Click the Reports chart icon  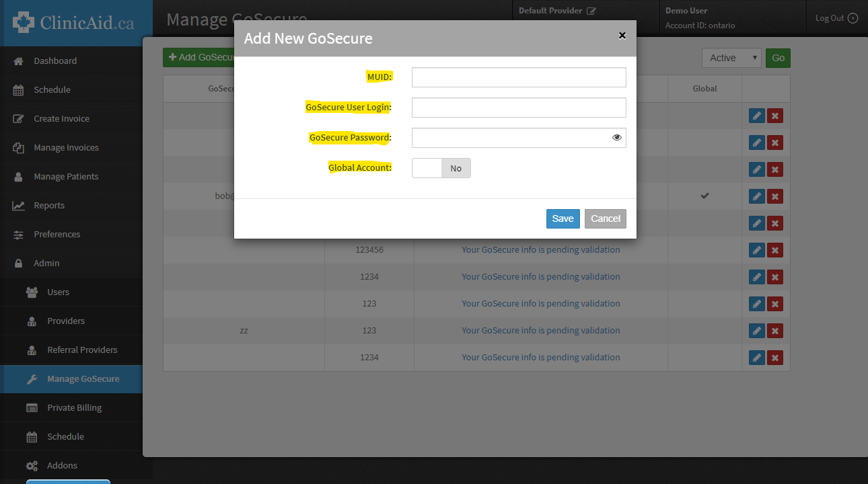pos(18,206)
